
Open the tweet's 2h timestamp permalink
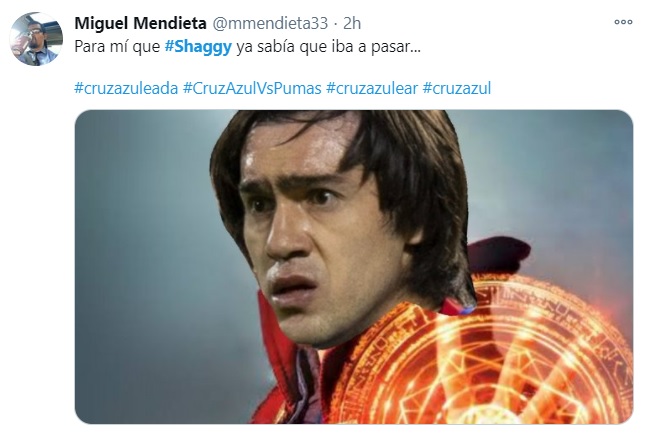tap(352, 23)
